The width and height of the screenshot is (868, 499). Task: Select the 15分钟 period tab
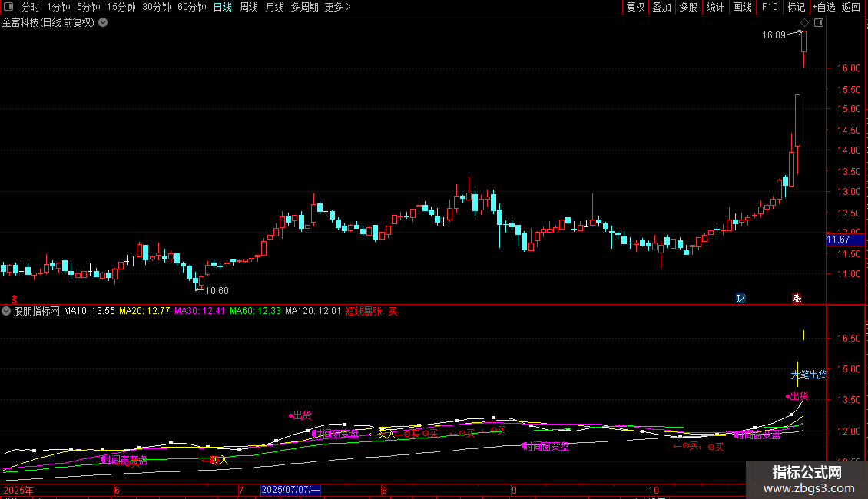[x=121, y=7]
